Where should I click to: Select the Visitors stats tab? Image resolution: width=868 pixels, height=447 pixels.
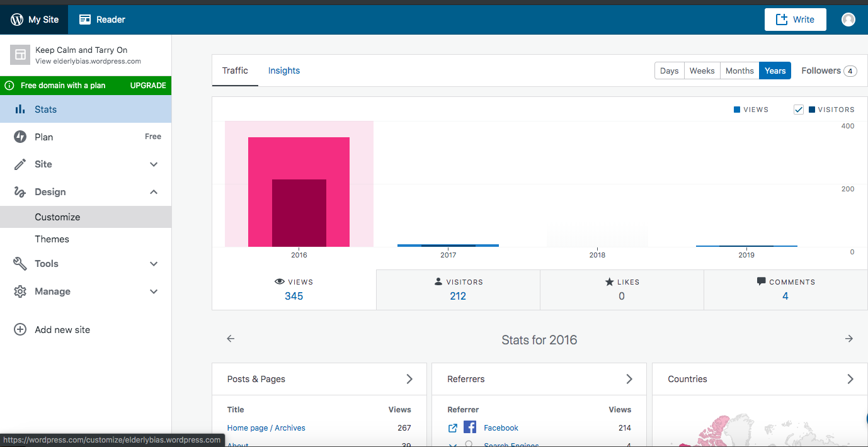[458, 290]
